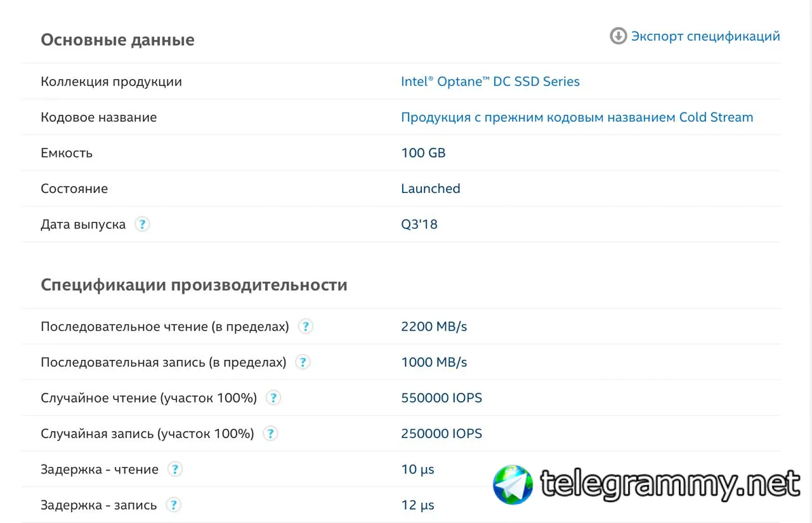The height and width of the screenshot is (523, 812).
Task: Select the 550000 IOPS value
Action: [x=442, y=398]
